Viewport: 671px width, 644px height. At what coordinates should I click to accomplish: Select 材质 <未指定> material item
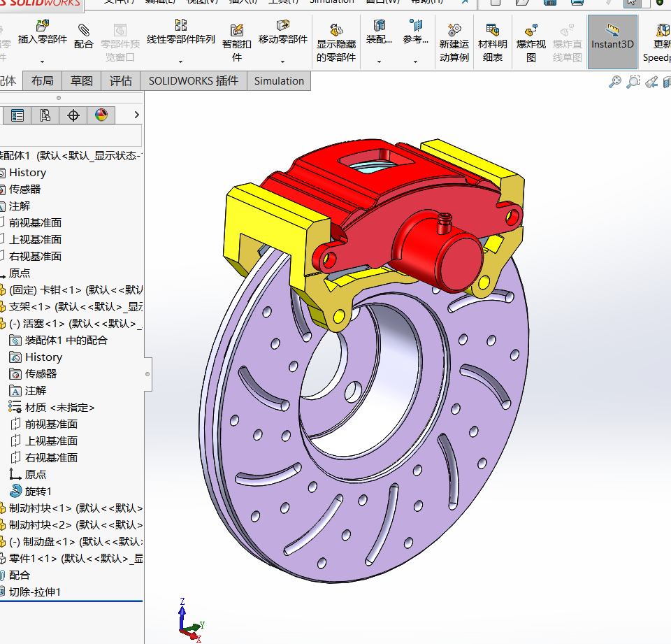click(x=52, y=407)
